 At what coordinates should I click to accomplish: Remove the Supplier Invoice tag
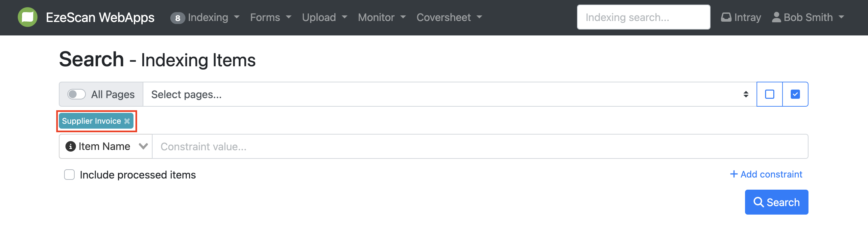point(127,121)
